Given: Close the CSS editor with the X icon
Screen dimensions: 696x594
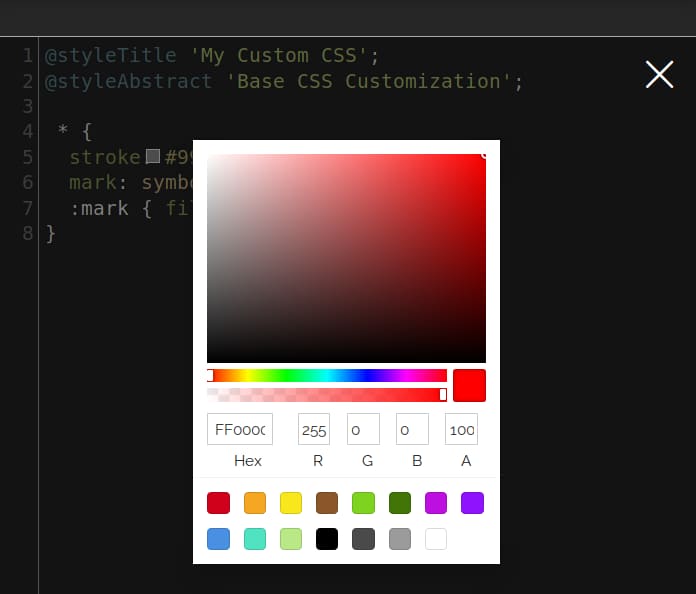Looking at the screenshot, I should (659, 74).
